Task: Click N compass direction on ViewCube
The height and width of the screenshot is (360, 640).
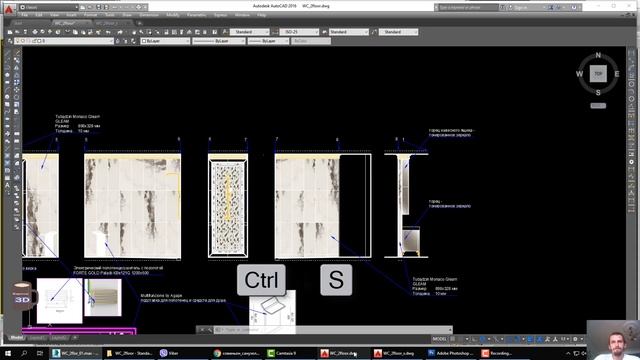Action: [x=598, y=55]
